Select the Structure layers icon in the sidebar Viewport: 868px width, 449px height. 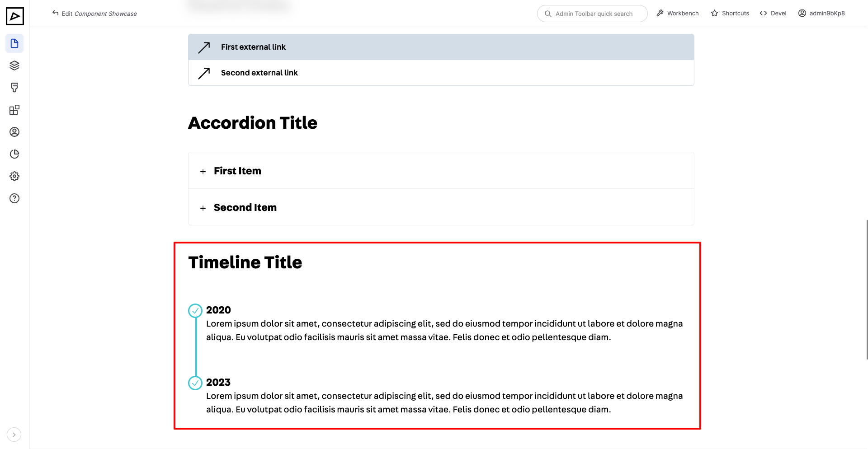click(14, 65)
